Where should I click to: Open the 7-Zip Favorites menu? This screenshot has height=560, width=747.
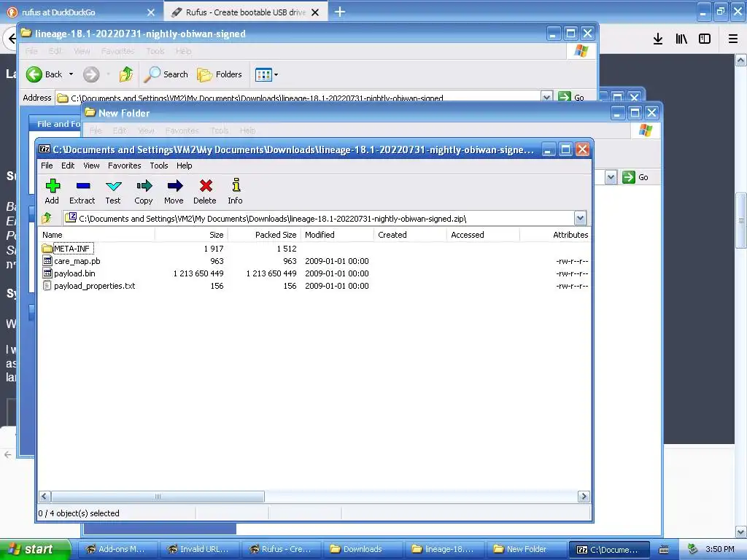coord(124,166)
